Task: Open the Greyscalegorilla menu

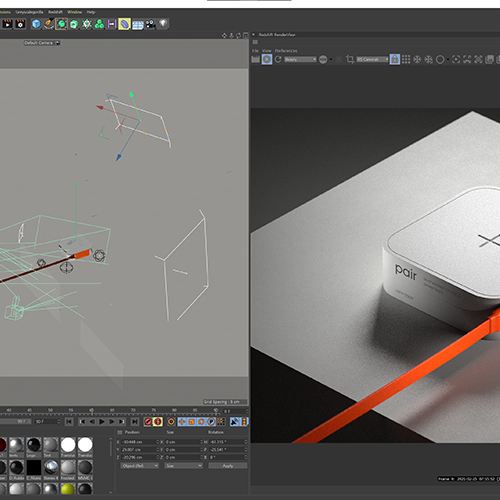Action: 29,12
